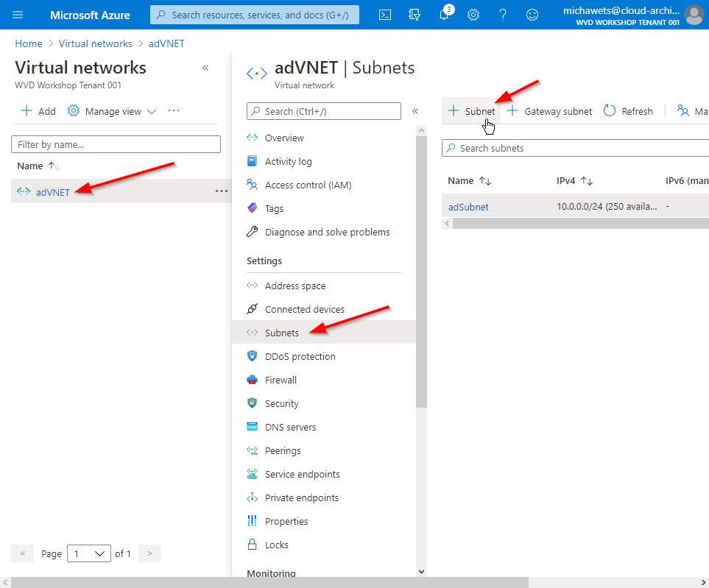
Task: Click the resource menu vertical scrollbar
Action: [421, 271]
